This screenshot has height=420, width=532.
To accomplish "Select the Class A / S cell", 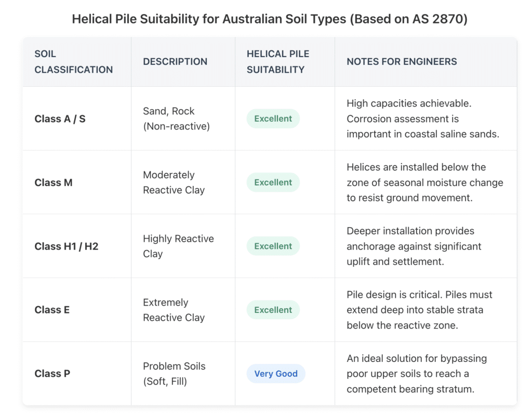I will point(60,119).
